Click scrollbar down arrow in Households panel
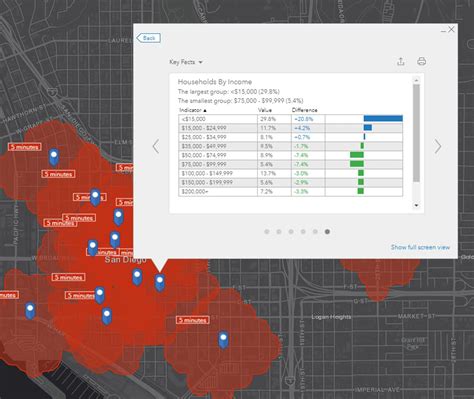The image size is (474, 399). pos(416,205)
